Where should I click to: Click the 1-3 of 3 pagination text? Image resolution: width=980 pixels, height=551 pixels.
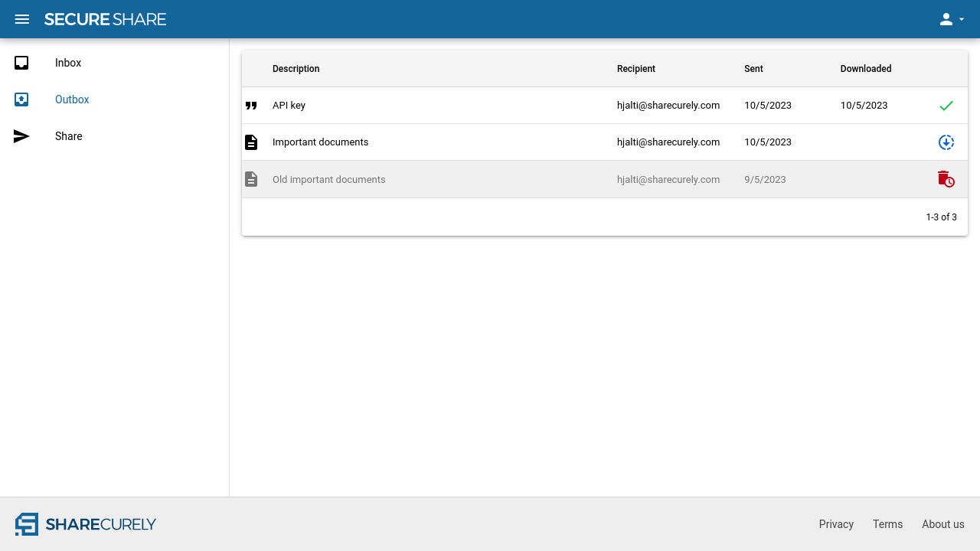[x=941, y=217]
